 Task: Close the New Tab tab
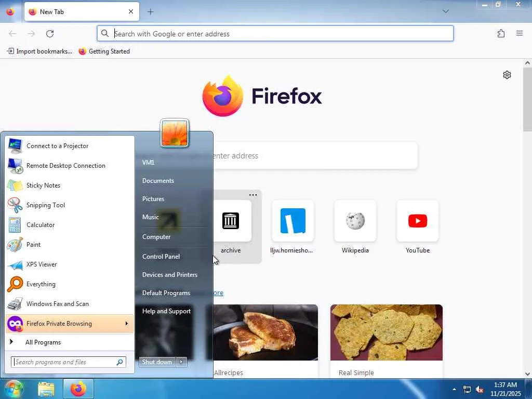(131, 12)
